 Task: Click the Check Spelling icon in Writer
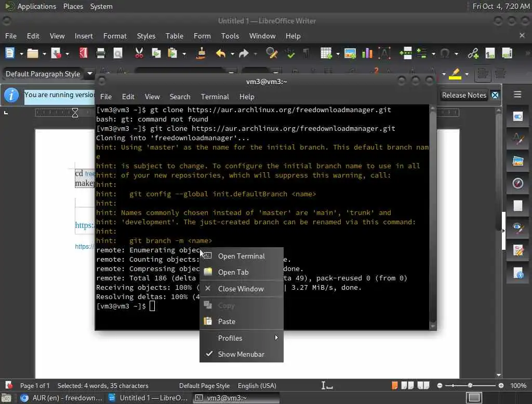(290, 53)
